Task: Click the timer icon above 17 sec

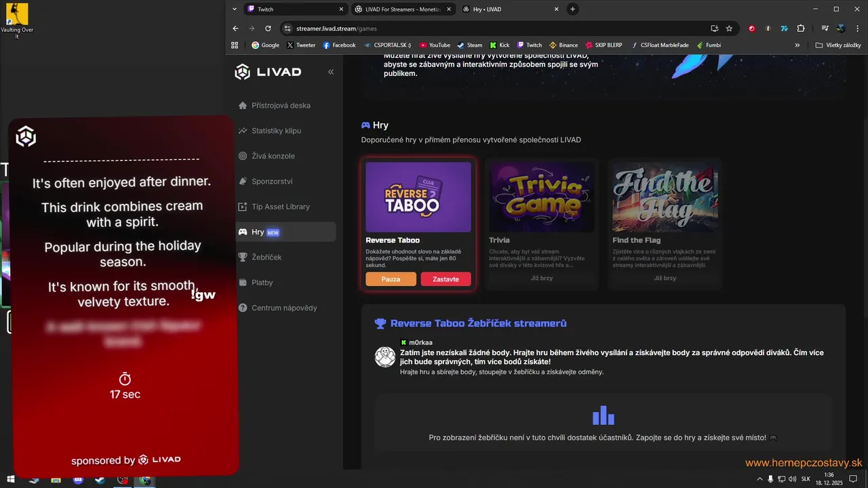Action: 125,379
